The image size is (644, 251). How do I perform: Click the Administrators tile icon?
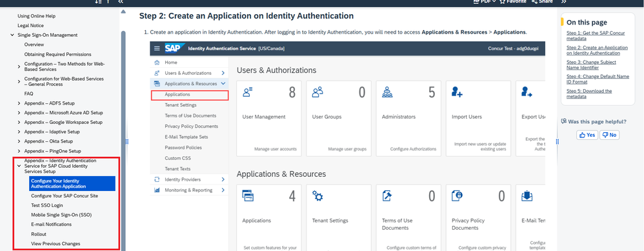[387, 92]
